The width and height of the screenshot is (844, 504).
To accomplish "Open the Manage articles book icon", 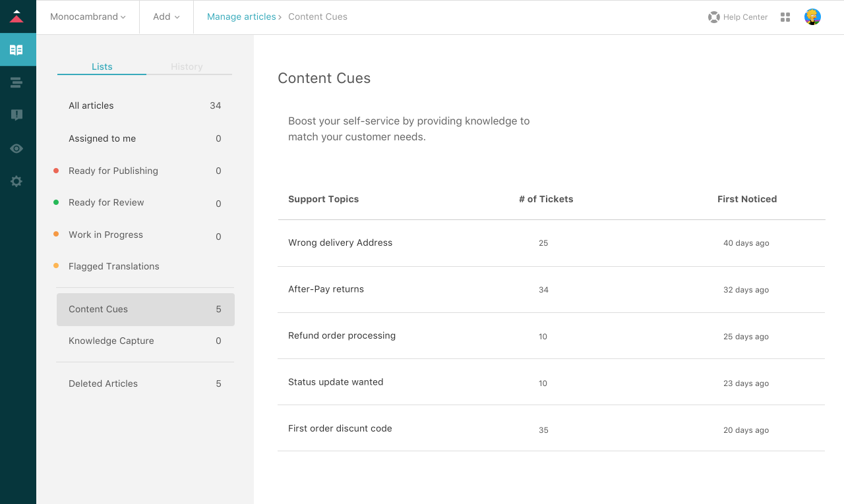I will point(16,50).
